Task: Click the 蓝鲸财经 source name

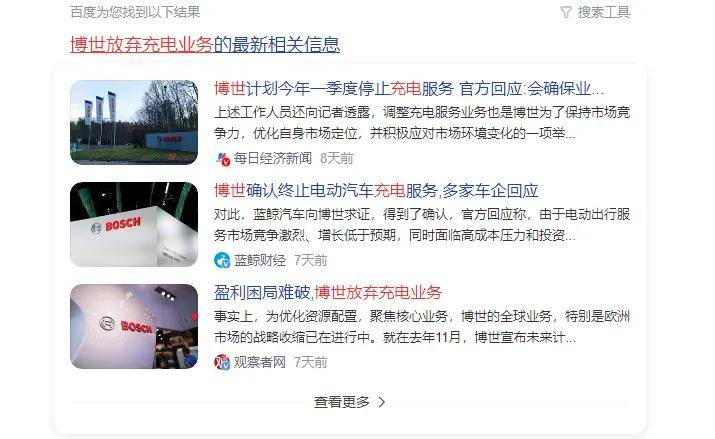Action: 260,260
